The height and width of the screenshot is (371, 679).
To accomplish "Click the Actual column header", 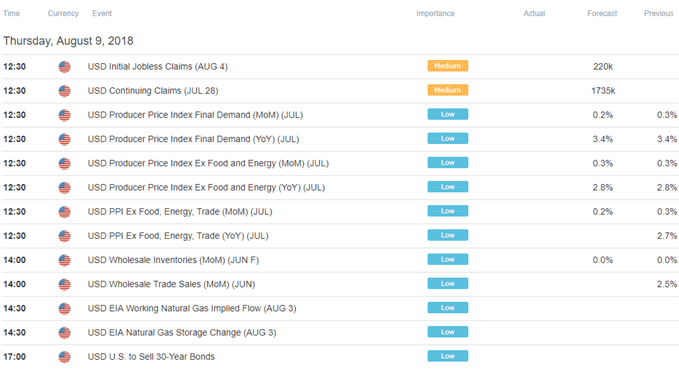I will (534, 13).
